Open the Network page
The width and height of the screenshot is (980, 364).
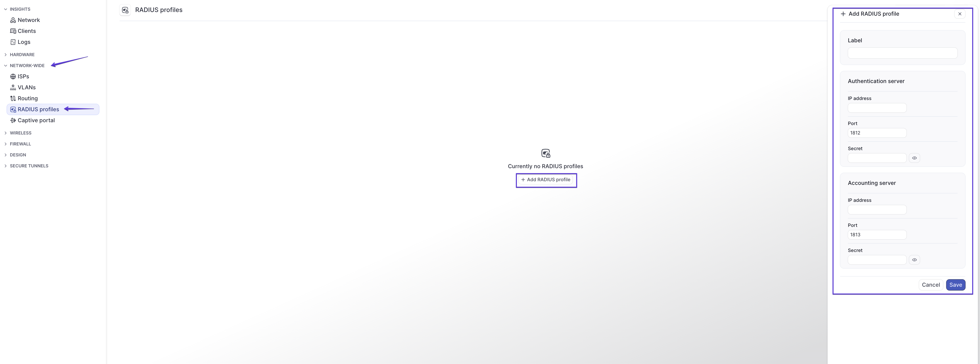click(x=53, y=20)
